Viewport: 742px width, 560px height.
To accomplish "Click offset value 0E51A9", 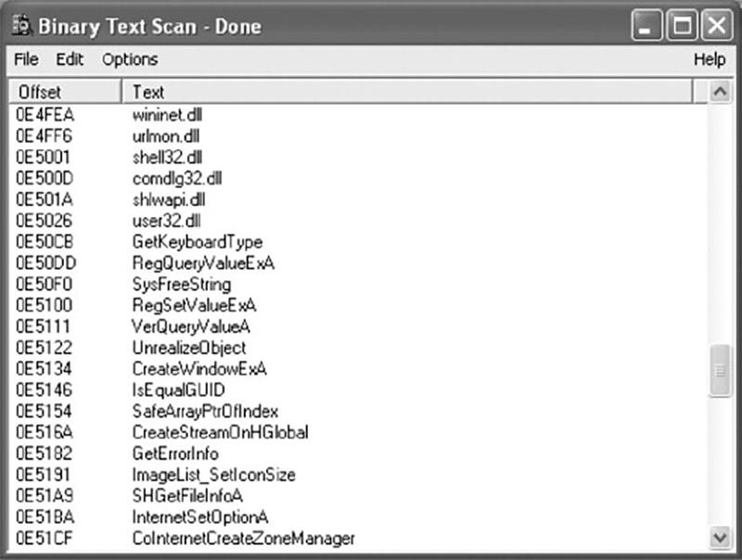I will tap(45, 496).
